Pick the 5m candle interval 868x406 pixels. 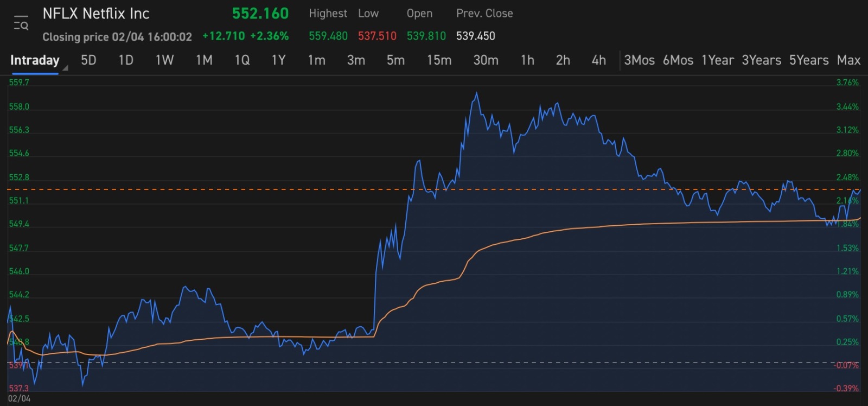[395, 60]
